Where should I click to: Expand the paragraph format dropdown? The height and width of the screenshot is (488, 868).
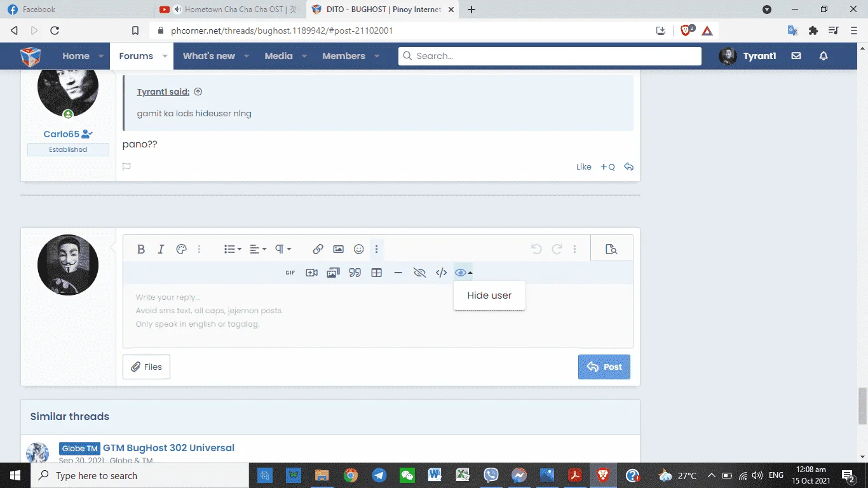283,249
